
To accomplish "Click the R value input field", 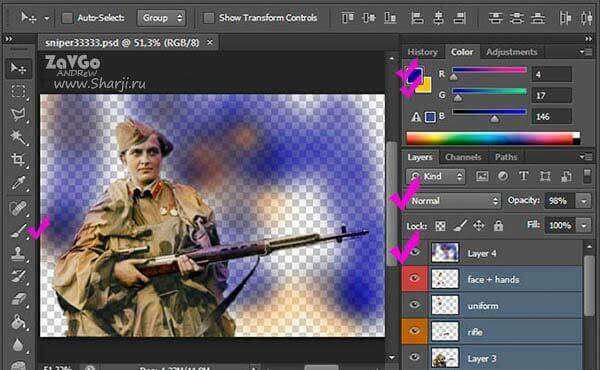I will pos(551,74).
